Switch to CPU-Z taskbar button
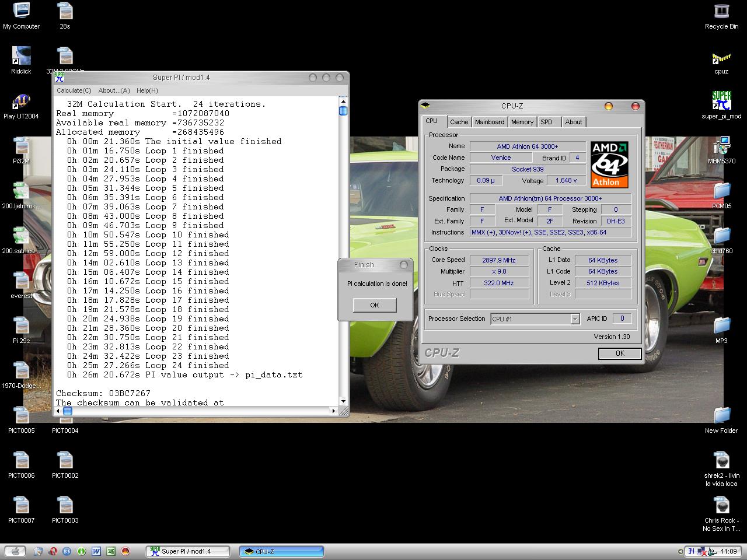Viewport: 747px width, 560px height. 281,551
